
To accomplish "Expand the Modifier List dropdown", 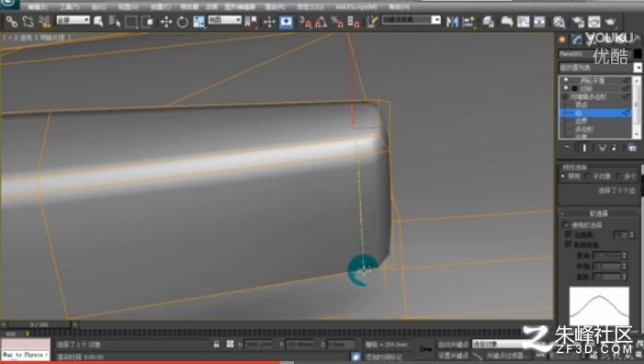I will click(x=599, y=67).
